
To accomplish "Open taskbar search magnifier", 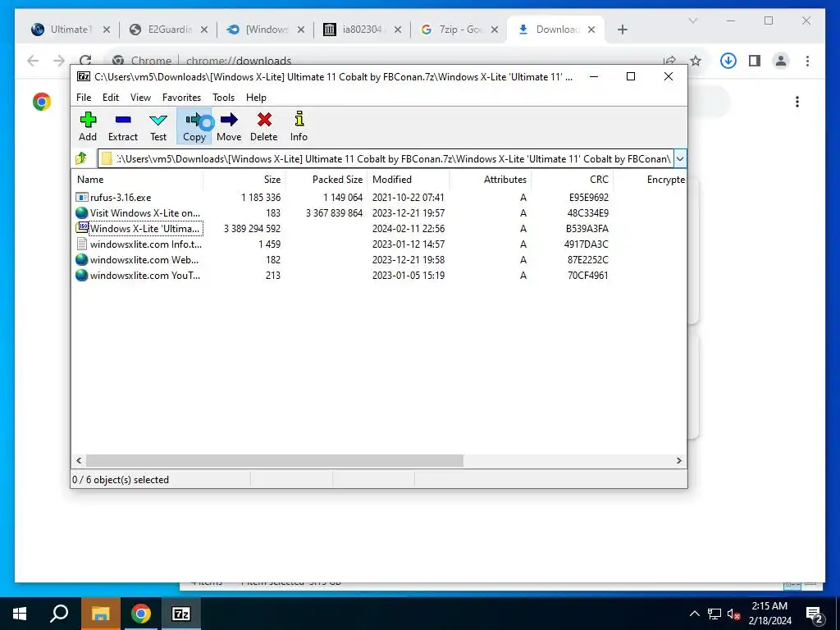I will pyautogui.click(x=59, y=614).
